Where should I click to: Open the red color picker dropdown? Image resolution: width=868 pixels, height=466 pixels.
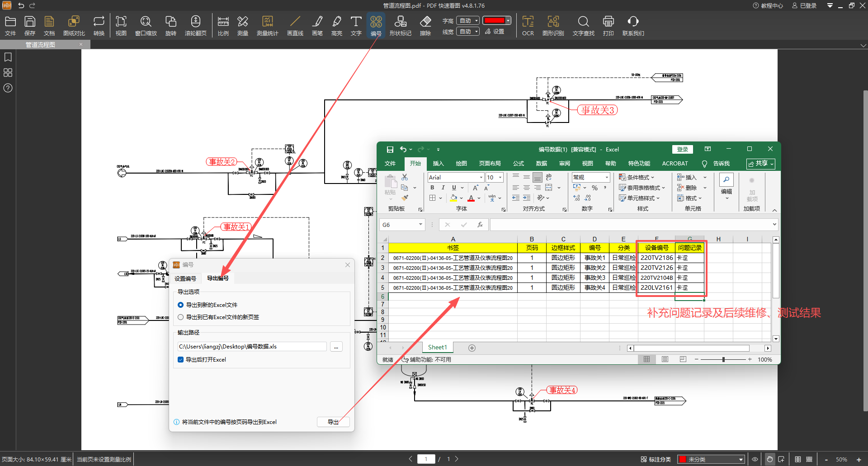pos(509,21)
